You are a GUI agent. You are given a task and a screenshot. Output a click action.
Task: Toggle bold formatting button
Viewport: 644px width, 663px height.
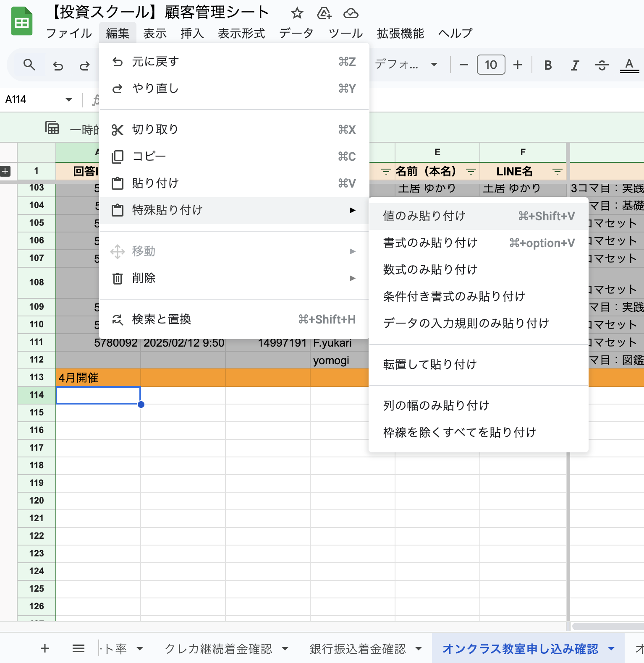point(548,65)
